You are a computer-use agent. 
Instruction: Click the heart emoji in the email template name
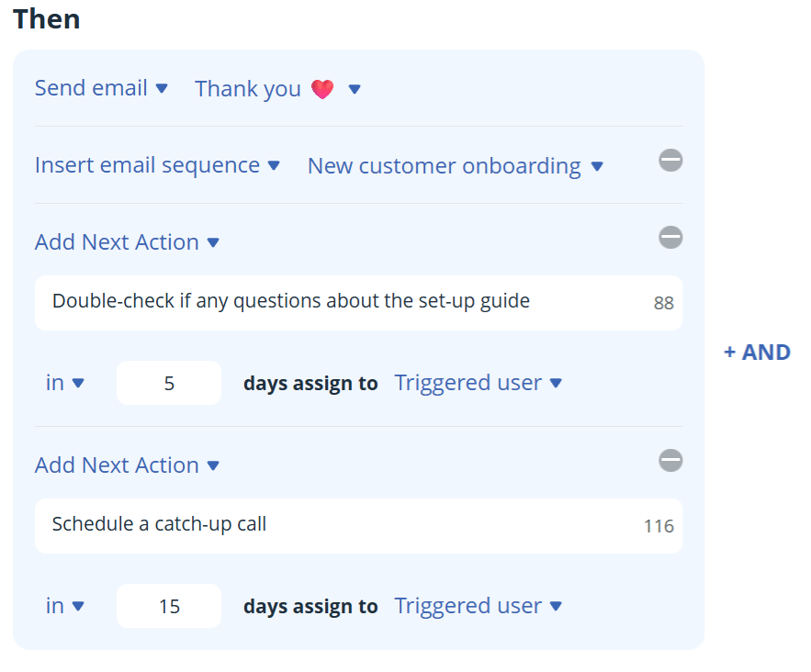click(x=321, y=87)
